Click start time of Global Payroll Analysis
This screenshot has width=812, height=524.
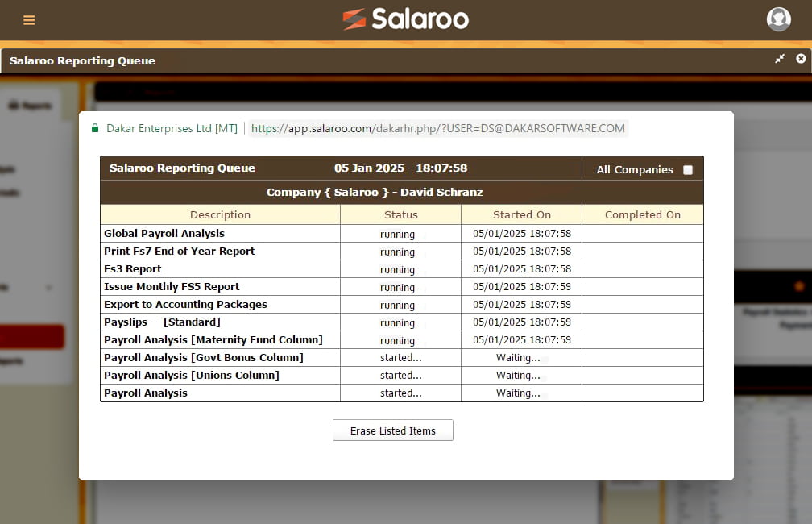(x=522, y=233)
